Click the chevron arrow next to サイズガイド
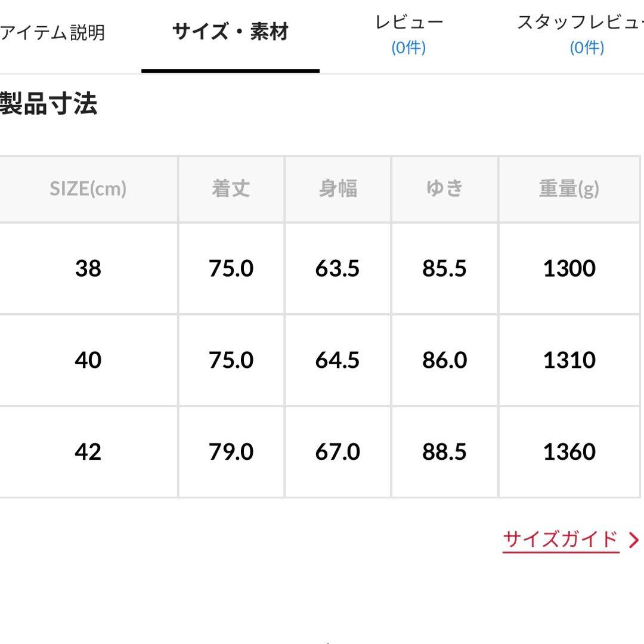The height and width of the screenshot is (644, 644). (630, 538)
